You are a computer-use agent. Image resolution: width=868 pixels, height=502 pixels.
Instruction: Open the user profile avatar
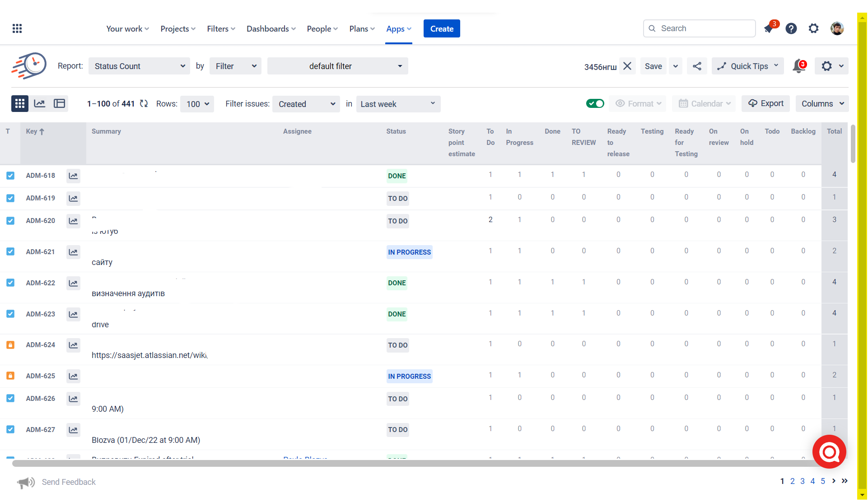pos(837,28)
